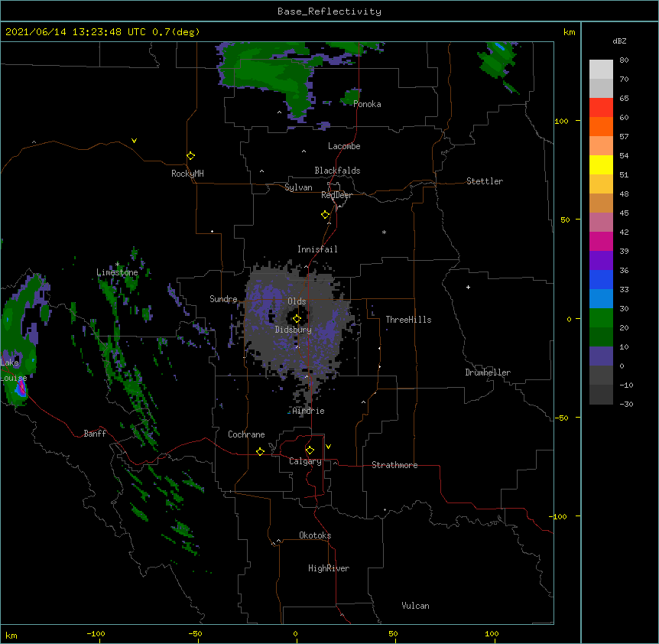This screenshot has height=644, width=659.
Task: Click the Blackfalds city label
Action: [337, 171]
